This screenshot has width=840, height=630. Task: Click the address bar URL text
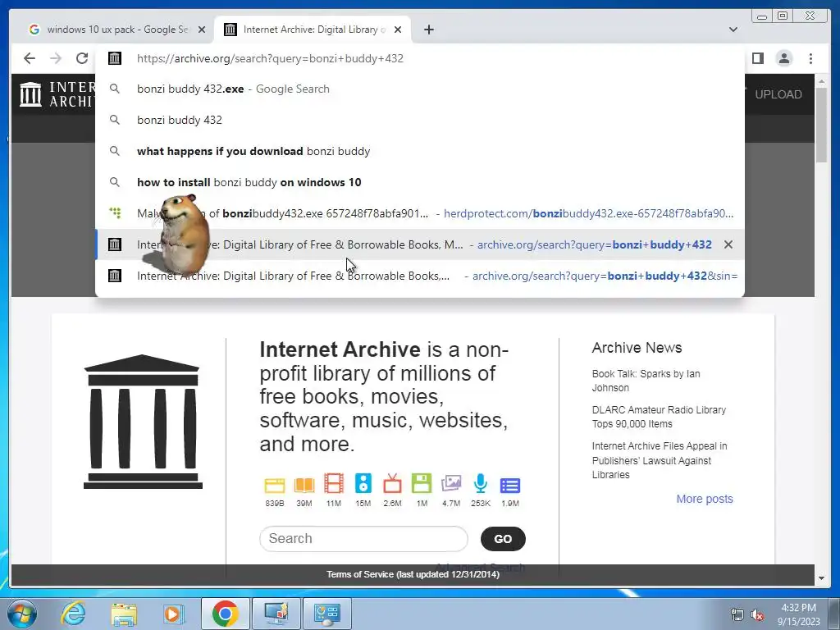[270, 58]
